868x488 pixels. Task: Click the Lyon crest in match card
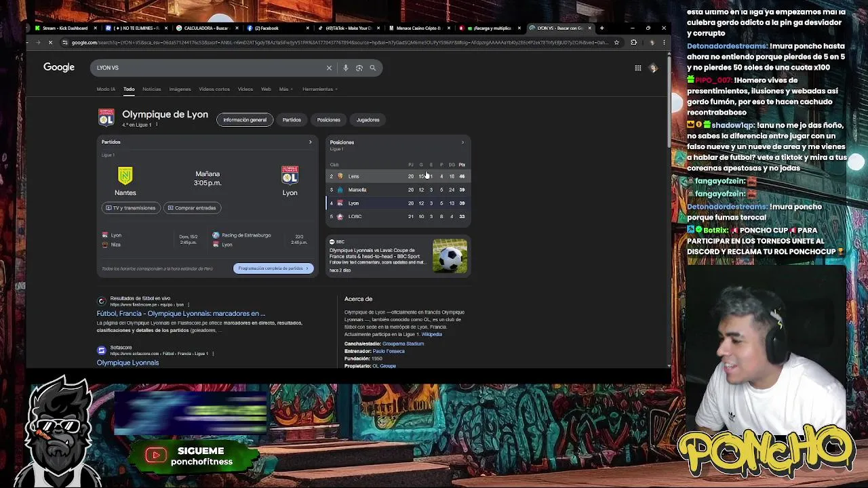[x=290, y=176]
